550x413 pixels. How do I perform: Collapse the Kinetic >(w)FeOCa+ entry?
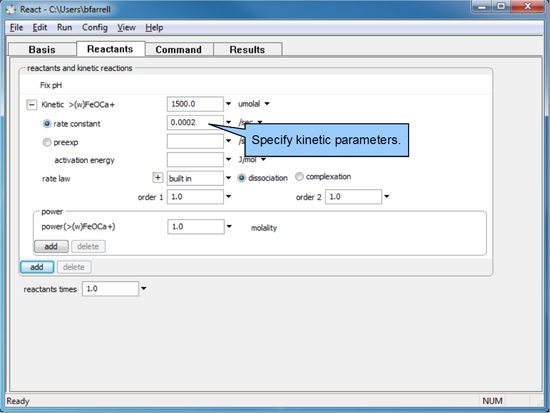click(31, 105)
